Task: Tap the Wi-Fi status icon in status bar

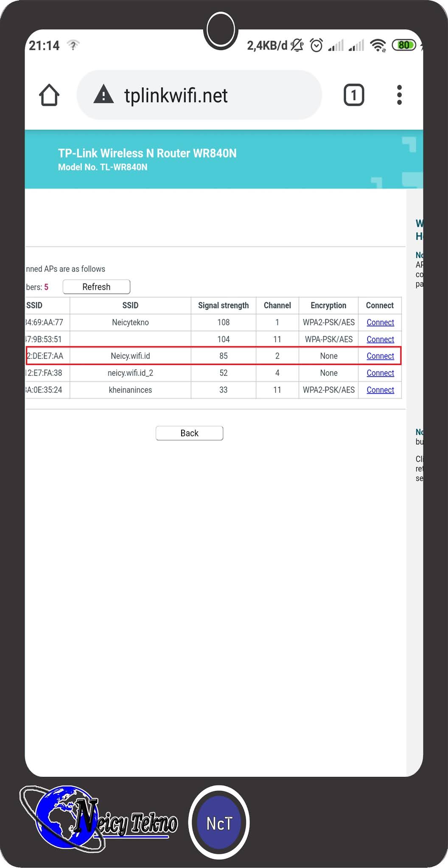Action: coord(378,45)
